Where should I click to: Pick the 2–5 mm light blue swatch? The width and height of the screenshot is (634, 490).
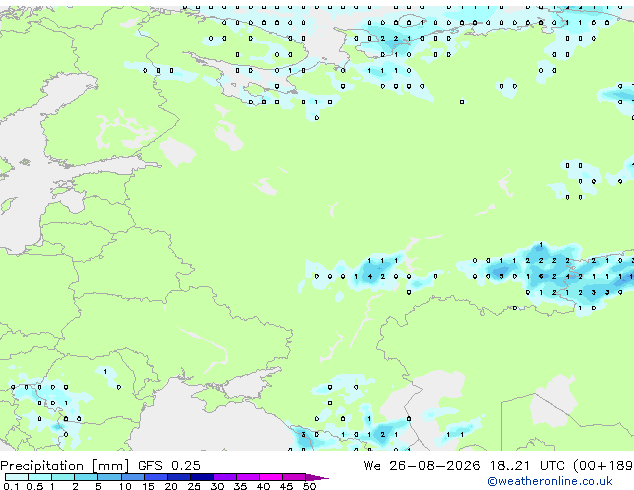[x=86, y=477]
